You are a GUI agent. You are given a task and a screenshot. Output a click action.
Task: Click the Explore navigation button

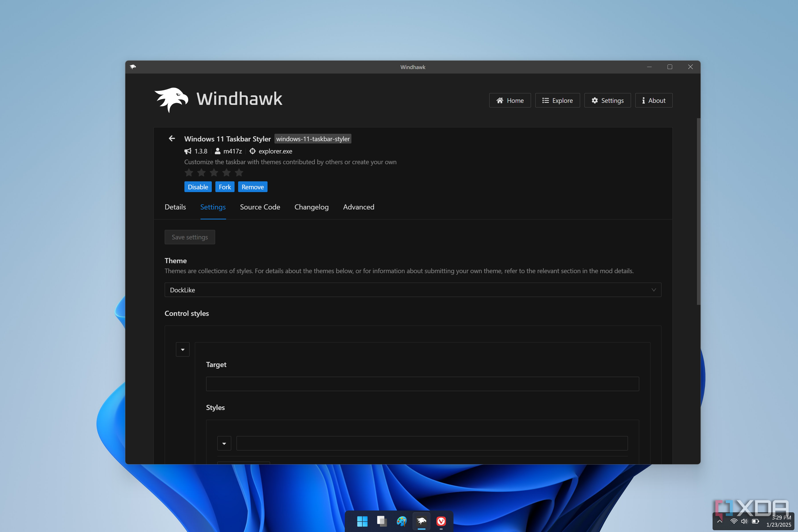pyautogui.click(x=557, y=101)
